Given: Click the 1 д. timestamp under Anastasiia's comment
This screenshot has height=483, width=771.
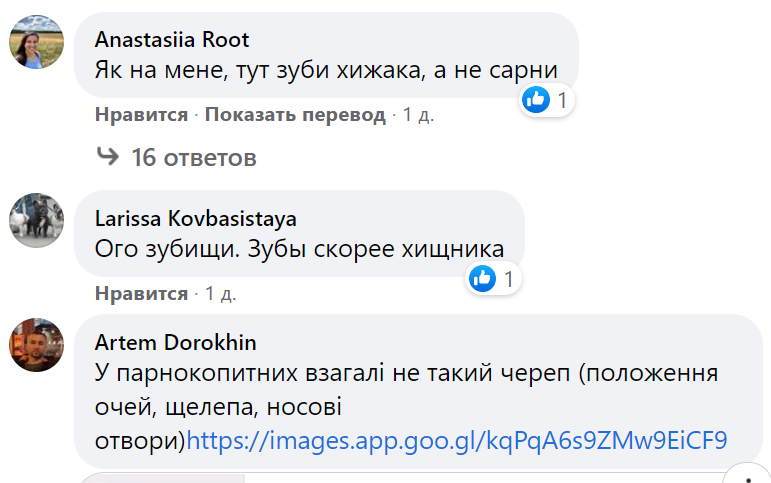Looking at the screenshot, I should pos(418,115).
